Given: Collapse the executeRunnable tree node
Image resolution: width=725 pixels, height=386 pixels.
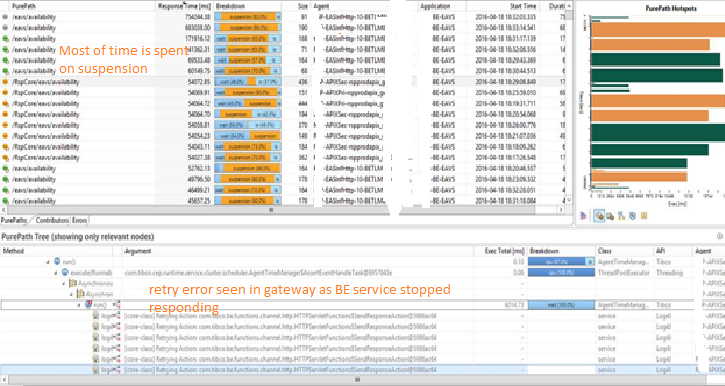Looking at the screenshot, I should coord(56,273).
